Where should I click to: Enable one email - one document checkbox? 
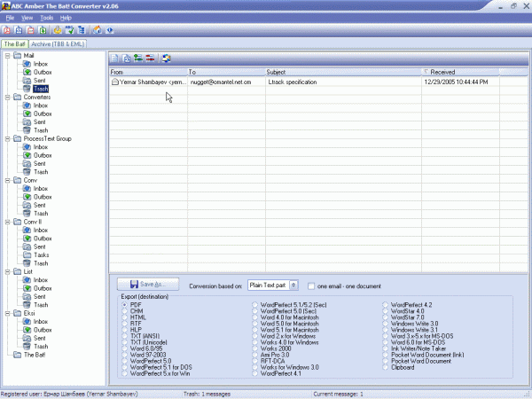click(x=311, y=286)
